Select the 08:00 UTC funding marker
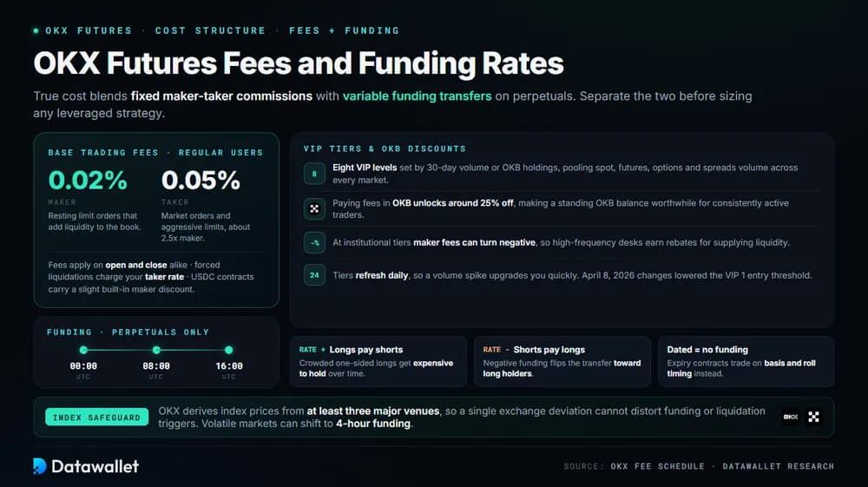 tap(156, 350)
